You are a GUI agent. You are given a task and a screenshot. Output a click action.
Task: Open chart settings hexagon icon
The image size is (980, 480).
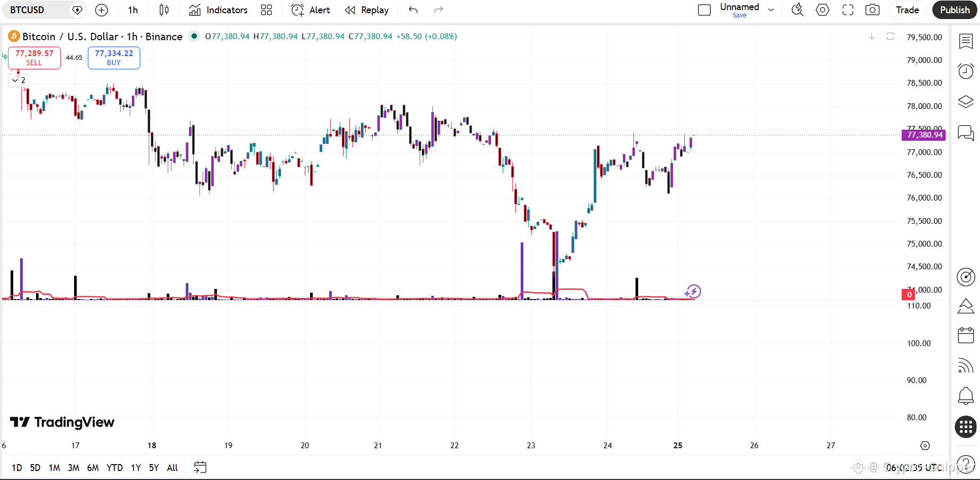tap(822, 10)
